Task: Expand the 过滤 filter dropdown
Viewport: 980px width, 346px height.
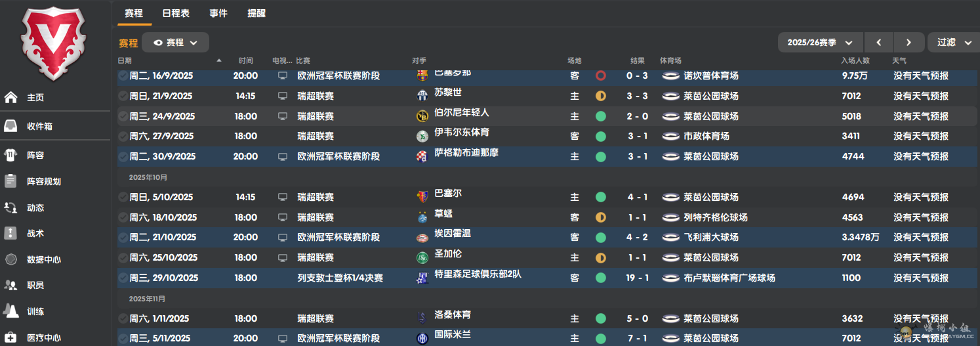Action: pyautogui.click(x=954, y=43)
